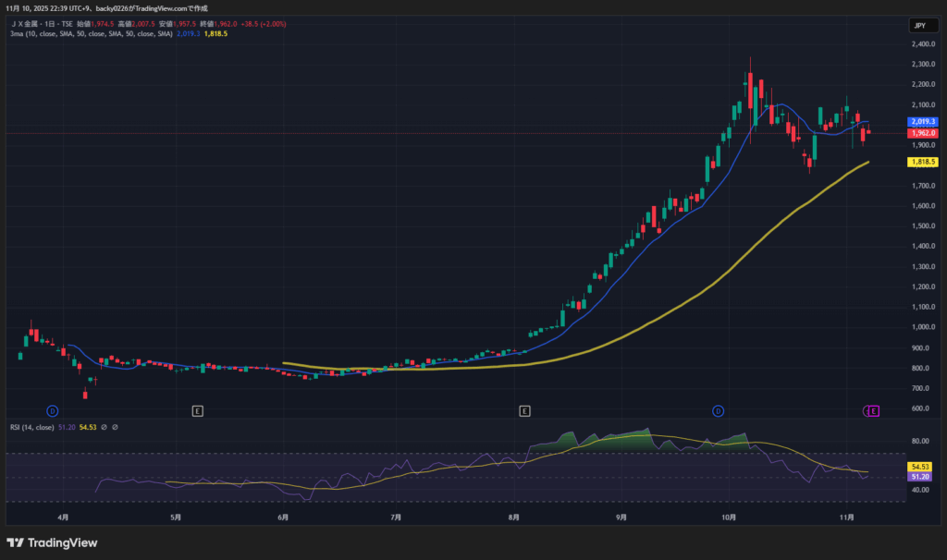
Task: Click second ∅ icon in RSI legend
Action: click(117, 427)
